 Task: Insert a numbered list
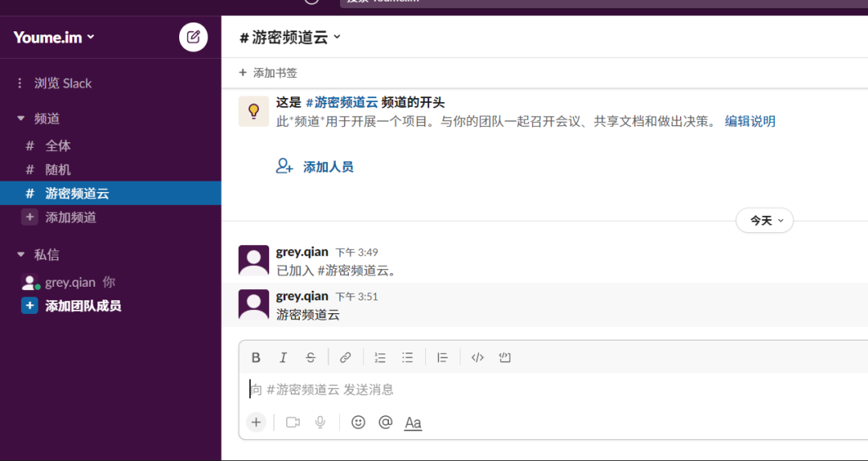(380, 357)
